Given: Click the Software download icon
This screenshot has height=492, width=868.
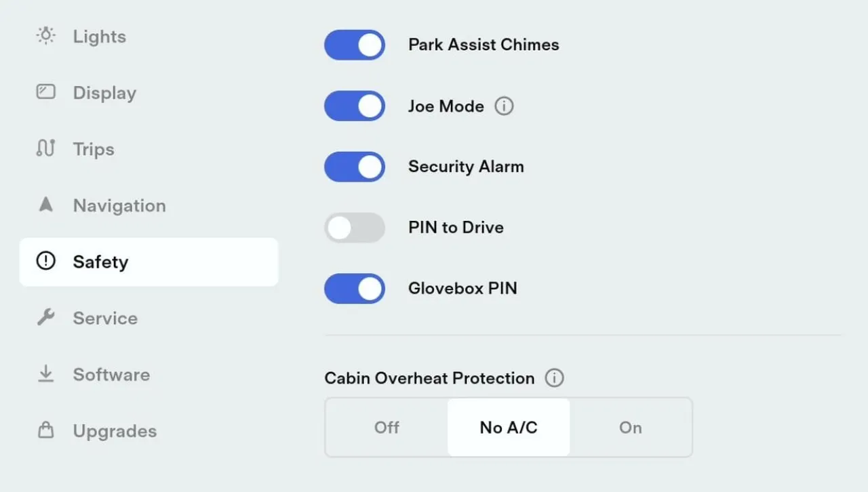Looking at the screenshot, I should (x=45, y=373).
